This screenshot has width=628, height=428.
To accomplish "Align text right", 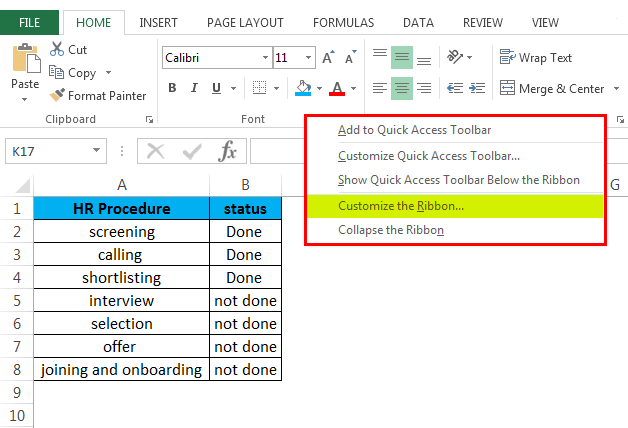I will click(x=424, y=88).
